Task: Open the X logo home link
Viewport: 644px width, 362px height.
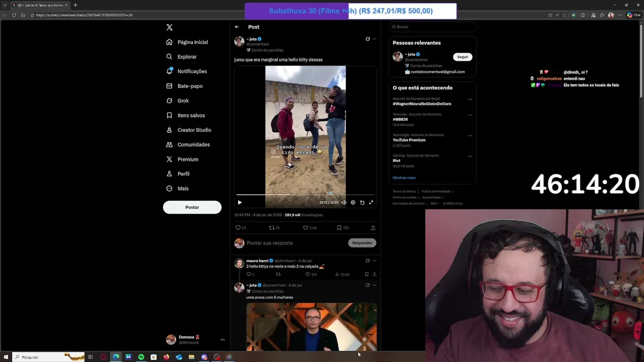Action: click(x=170, y=27)
